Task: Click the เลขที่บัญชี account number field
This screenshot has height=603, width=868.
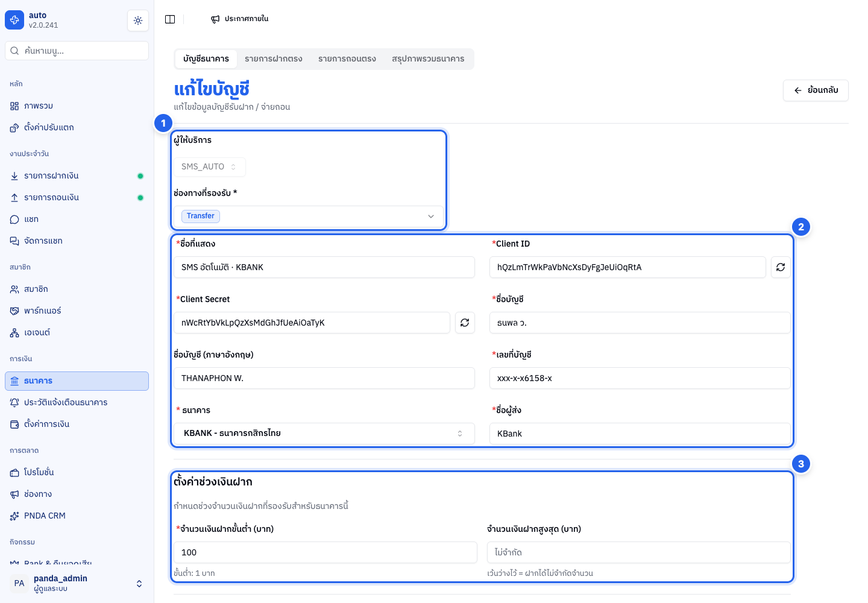Action: point(640,378)
